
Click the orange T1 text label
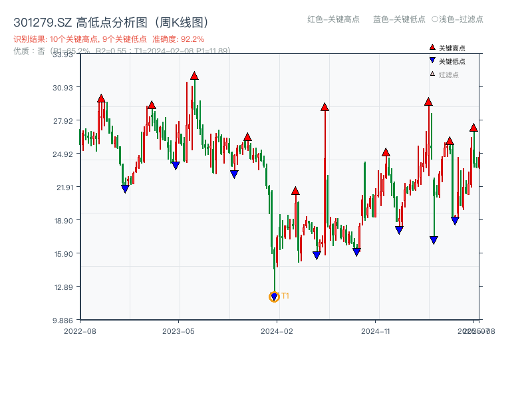285,296
